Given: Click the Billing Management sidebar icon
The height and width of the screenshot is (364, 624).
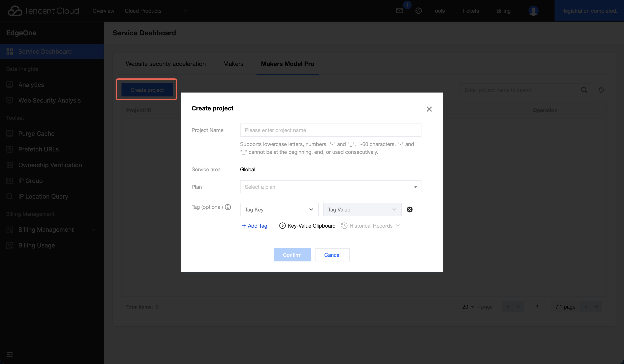Looking at the screenshot, I should [9, 230].
